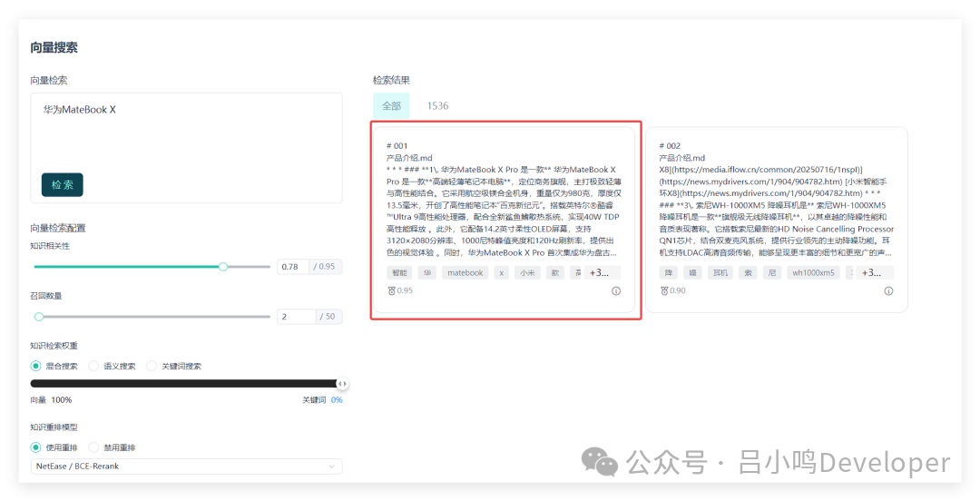Viewport: 980px width, 501px height.
Task: Click the 0.95 score on card #001
Action: (x=405, y=290)
